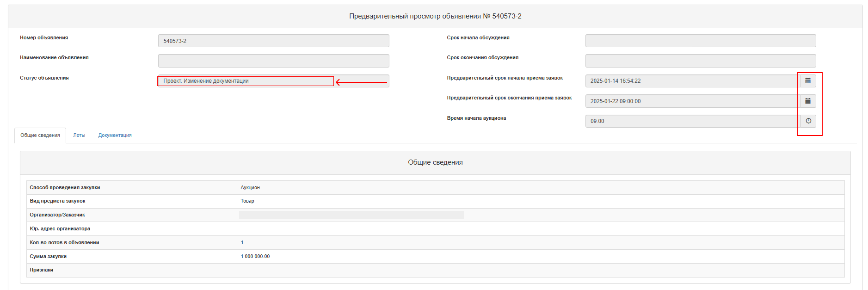The image size is (868, 290).
Task: Open calendar for application start date
Action: coord(808,81)
